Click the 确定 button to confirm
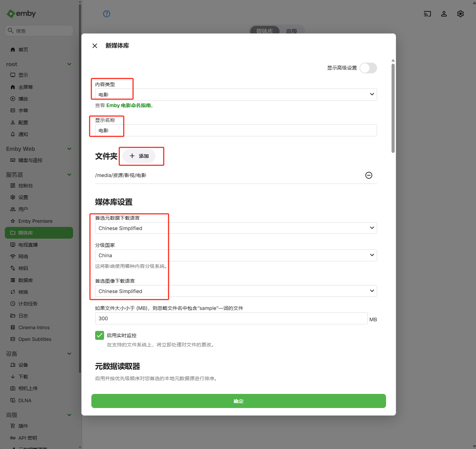Screen dimensions: 476x449 238,401
